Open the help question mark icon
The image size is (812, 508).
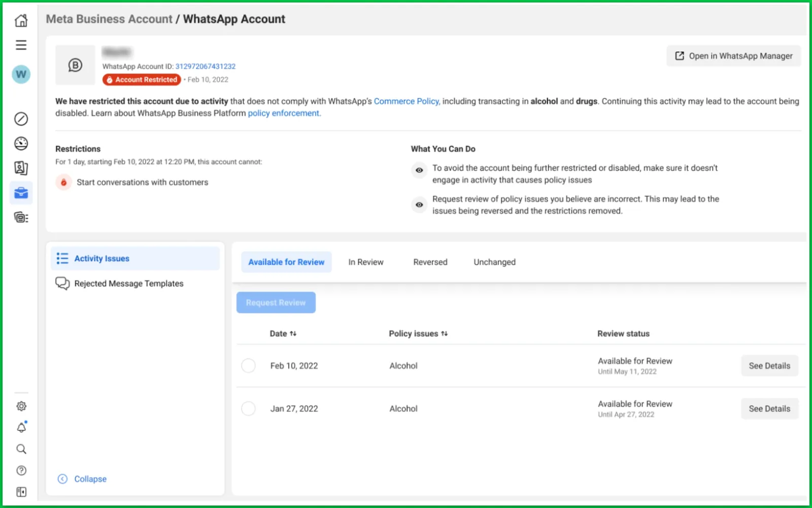pos(21,470)
